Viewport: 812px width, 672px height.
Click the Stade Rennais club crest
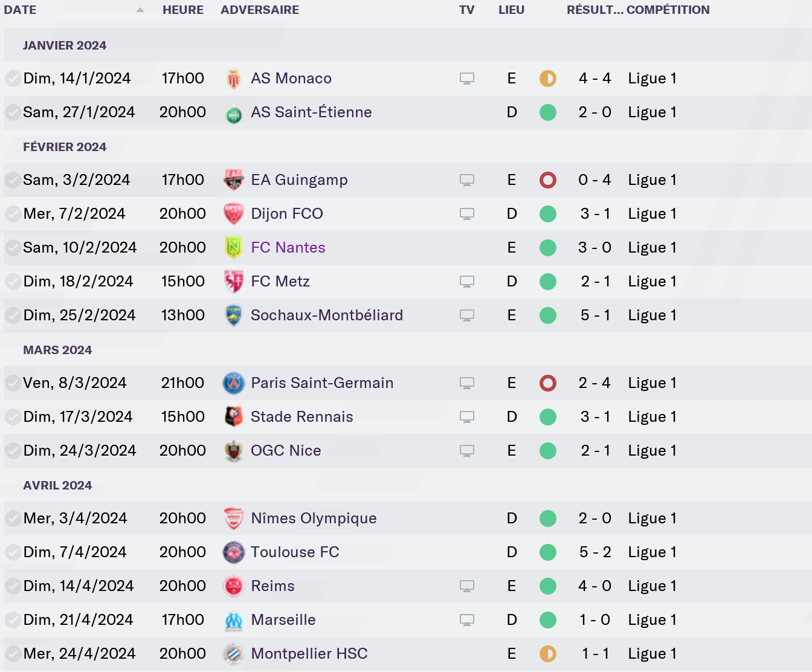click(234, 417)
